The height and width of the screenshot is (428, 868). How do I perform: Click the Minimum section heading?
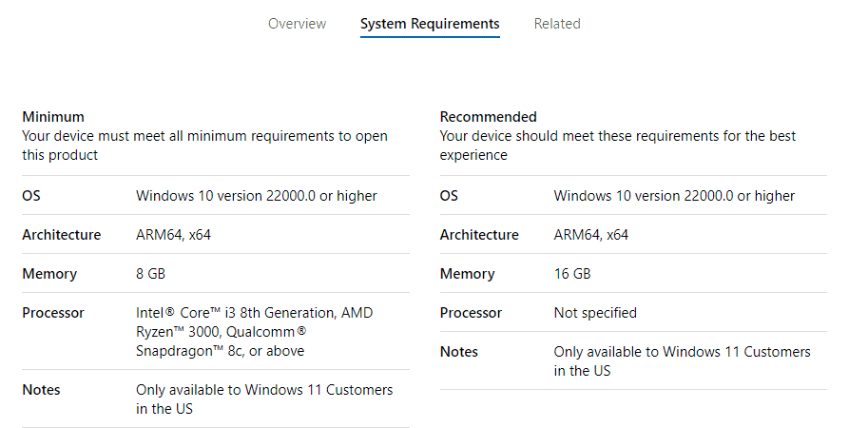pyautogui.click(x=53, y=117)
